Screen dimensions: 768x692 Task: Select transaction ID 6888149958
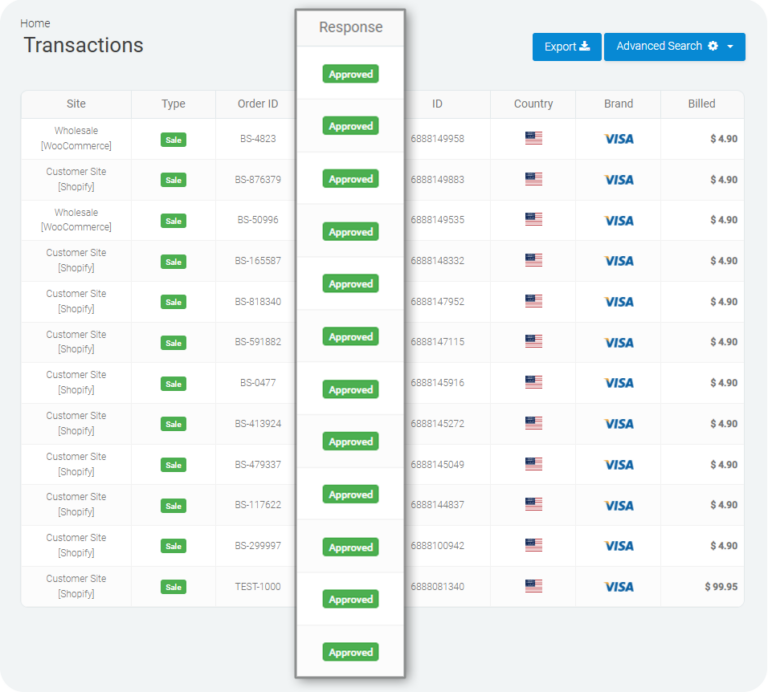coord(437,139)
